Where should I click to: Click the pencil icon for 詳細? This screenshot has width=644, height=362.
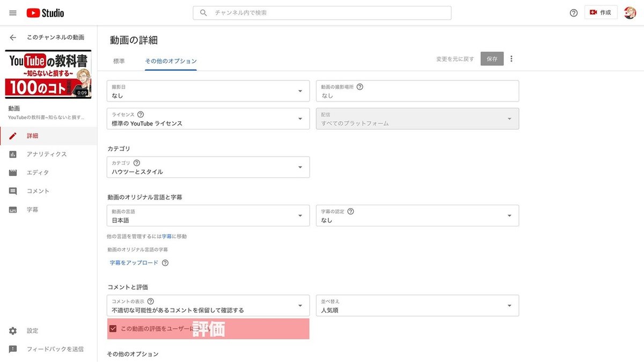[13, 136]
